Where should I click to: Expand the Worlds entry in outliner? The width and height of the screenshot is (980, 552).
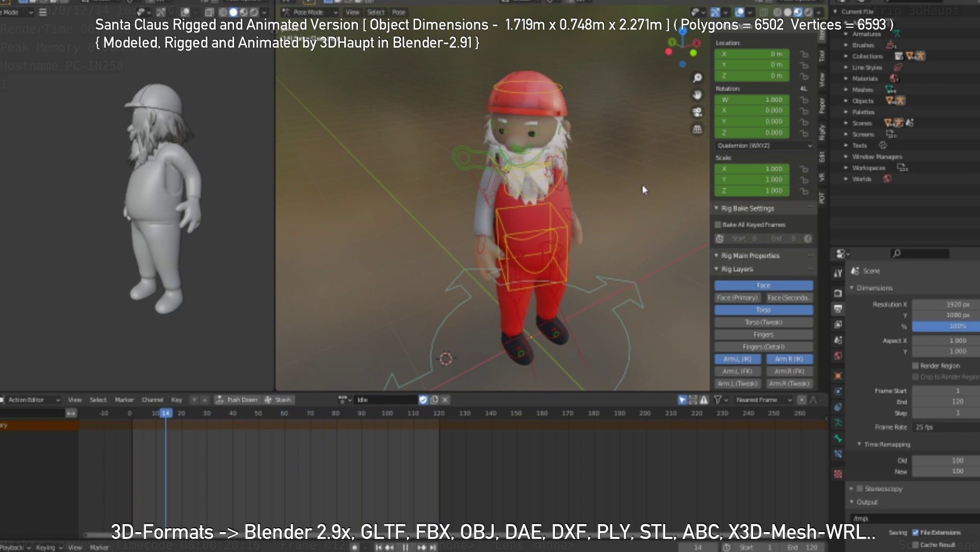[x=846, y=179]
